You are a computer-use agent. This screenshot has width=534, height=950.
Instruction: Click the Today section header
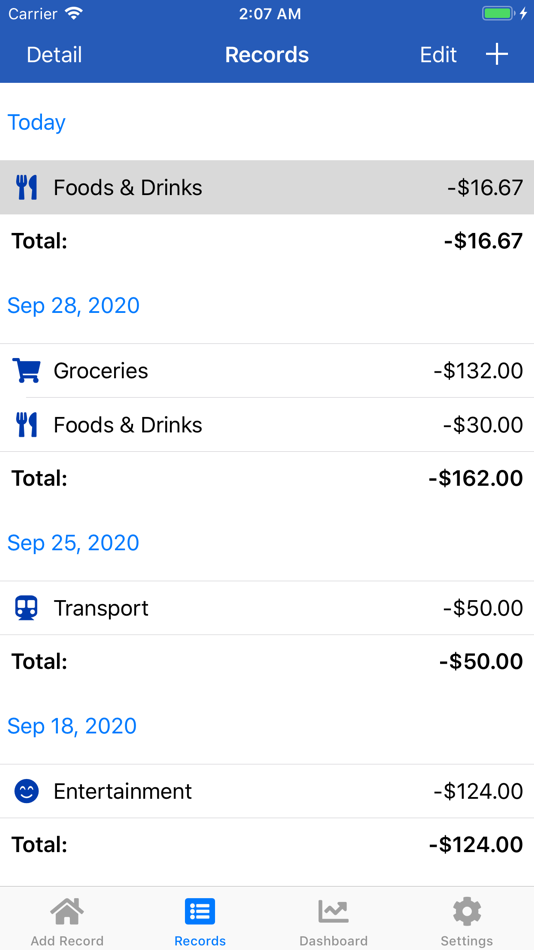click(x=36, y=122)
